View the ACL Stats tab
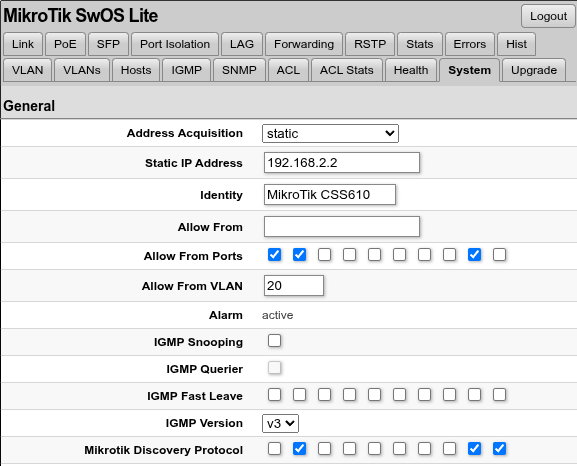Image resolution: width=577 pixels, height=466 pixels. (x=347, y=70)
